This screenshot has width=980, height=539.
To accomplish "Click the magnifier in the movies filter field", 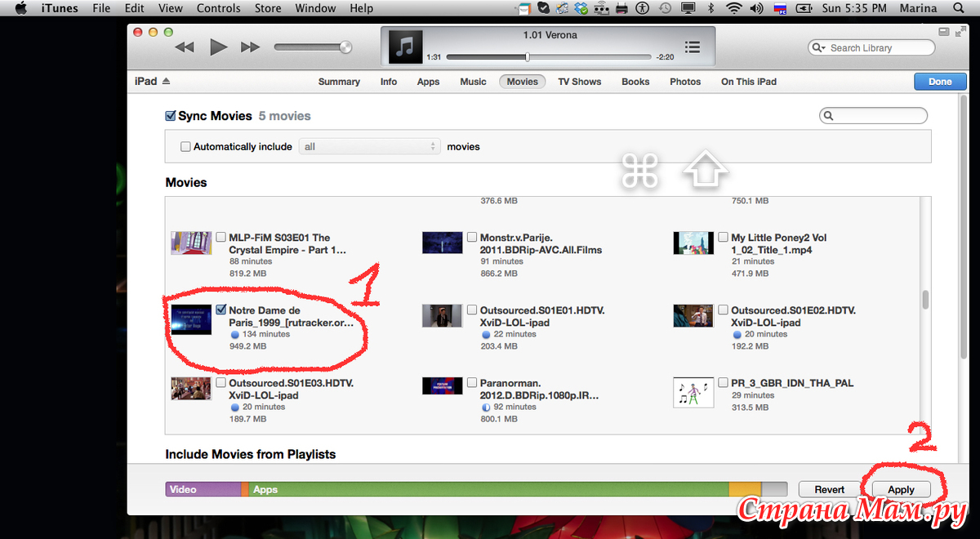I will [829, 116].
